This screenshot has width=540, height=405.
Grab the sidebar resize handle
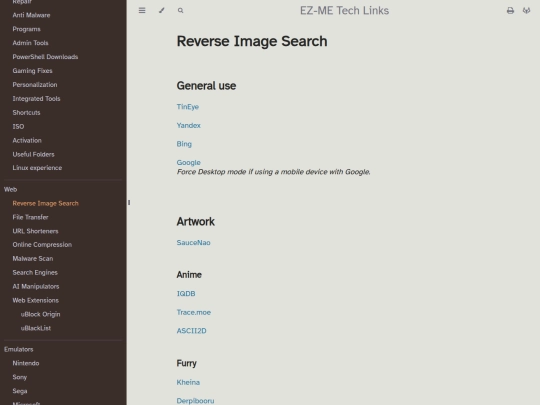point(129,202)
